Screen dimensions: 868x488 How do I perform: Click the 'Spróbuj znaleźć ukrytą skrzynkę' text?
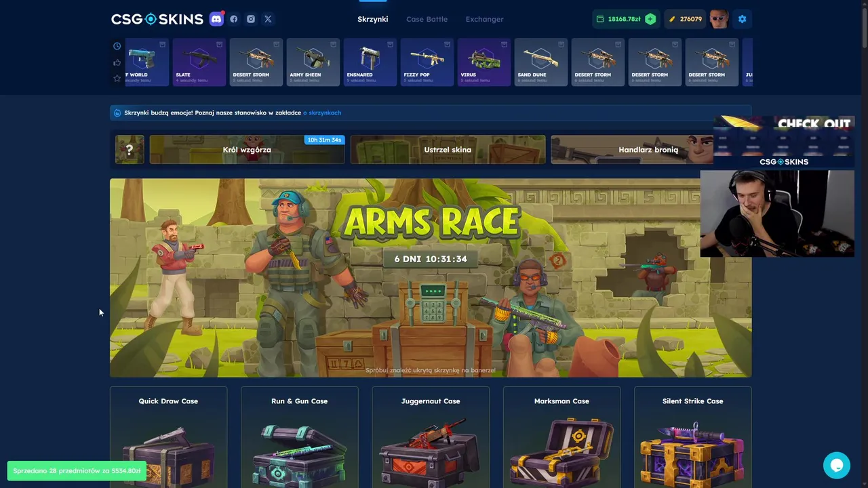[x=431, y=370]
